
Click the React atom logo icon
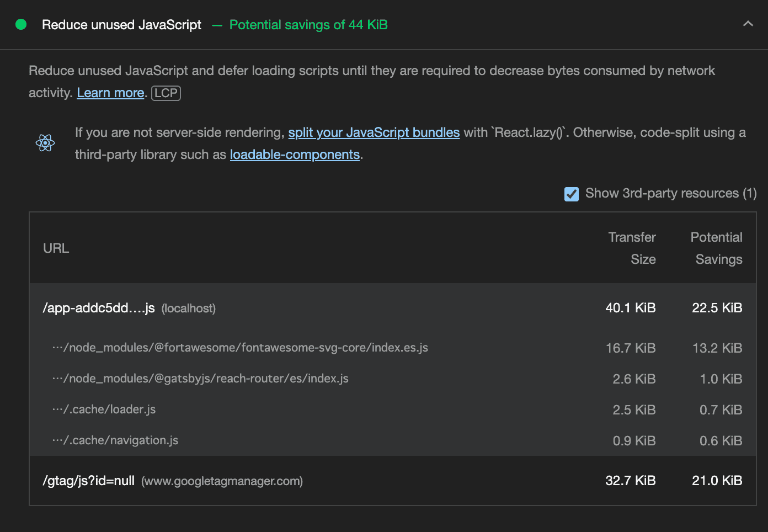pyautogui.click(x=45, y=143)
